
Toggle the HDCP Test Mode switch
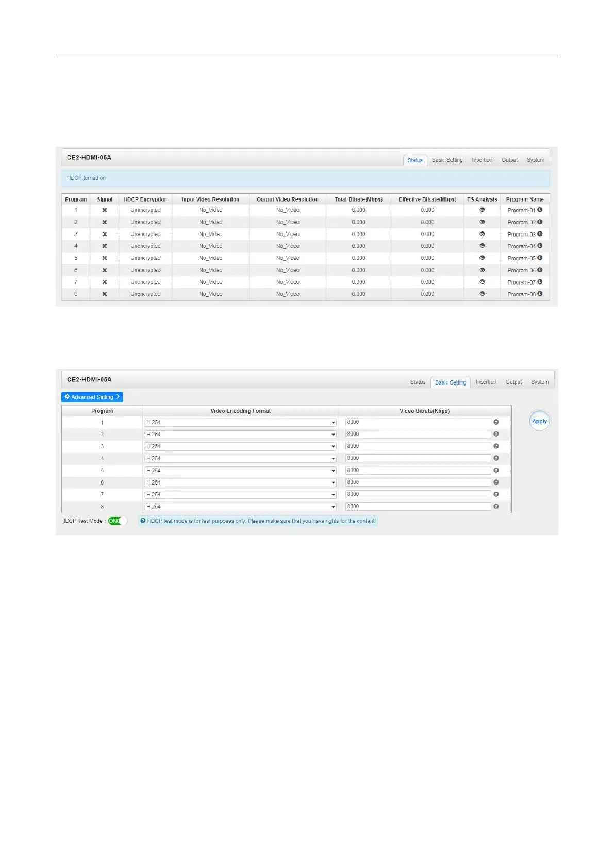(x=117, y=521)
